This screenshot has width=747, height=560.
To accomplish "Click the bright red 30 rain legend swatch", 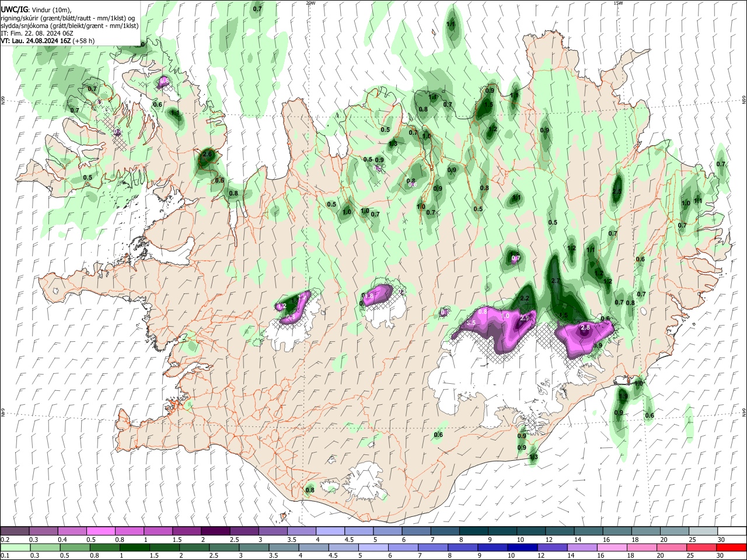I will coord(731,547).
